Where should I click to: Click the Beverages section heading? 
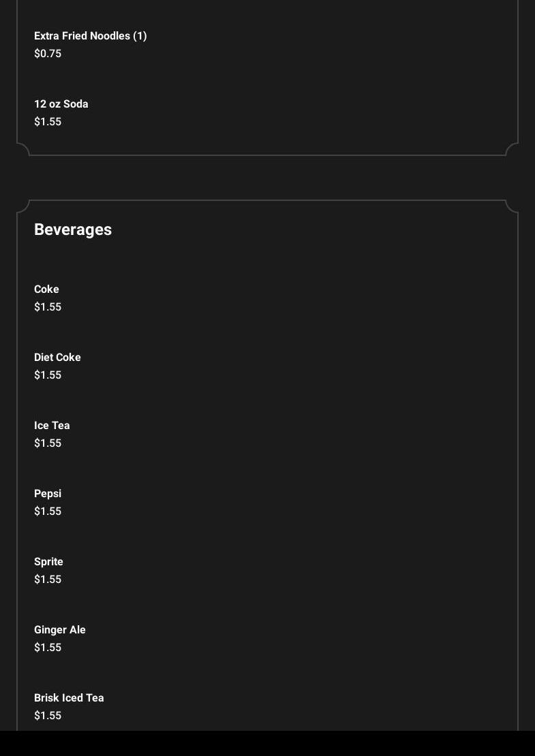tap(73, 230)
